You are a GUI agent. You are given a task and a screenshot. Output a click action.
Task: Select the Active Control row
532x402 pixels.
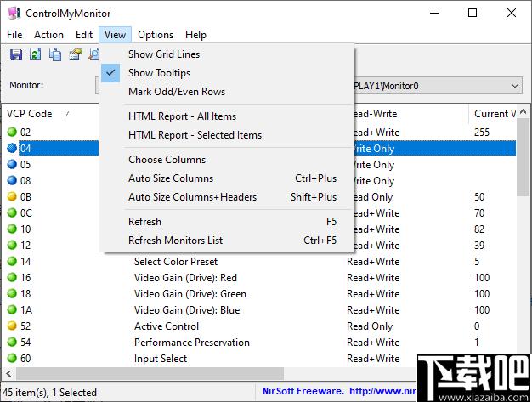pos(259,326)
